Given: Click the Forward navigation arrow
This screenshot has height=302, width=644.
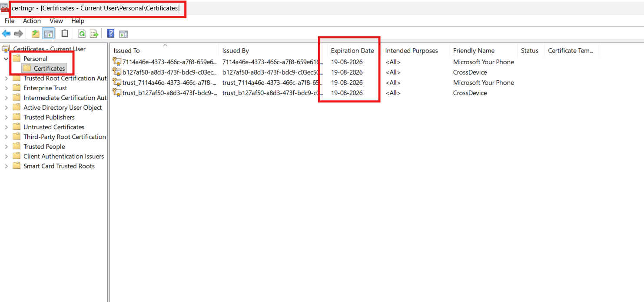Looking at the screenshot, I should [x=18, y=33].
